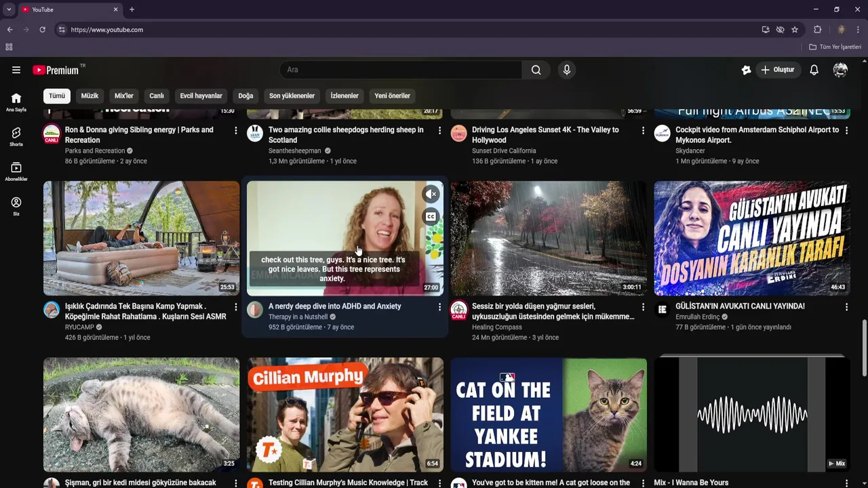The image size is (868, 488).
Task: Open 'Two amazing collie sheepdogs' video title
Action: click(346, 135)
